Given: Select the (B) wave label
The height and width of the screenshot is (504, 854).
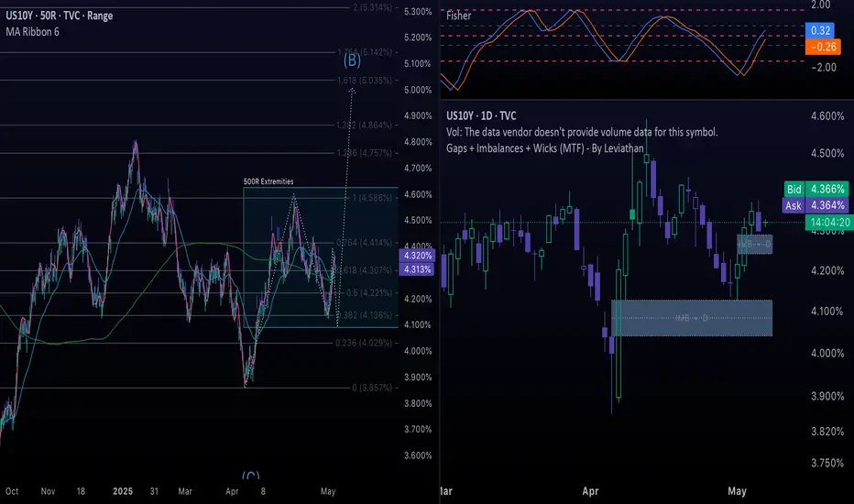Looking at the screenshot, I should tap(352, 60).
